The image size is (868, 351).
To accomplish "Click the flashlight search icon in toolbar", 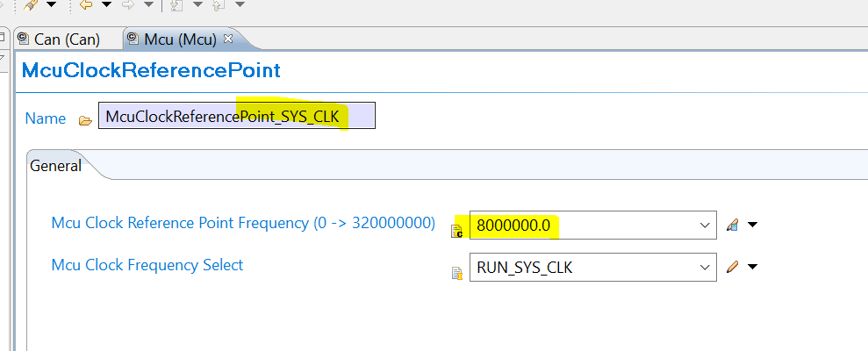I will coord(29,5).
